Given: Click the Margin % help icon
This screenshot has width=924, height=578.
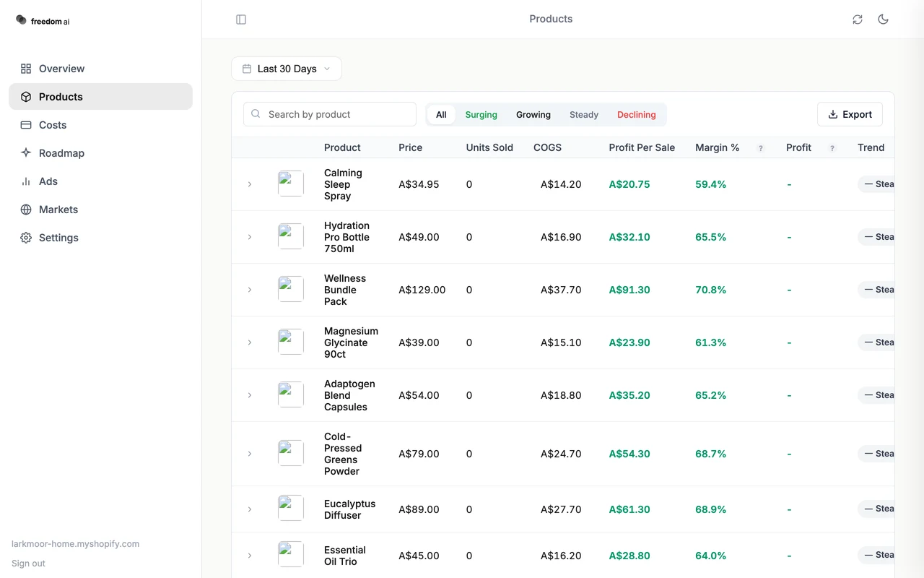Looking at the screenshot, I should point(760,148).
